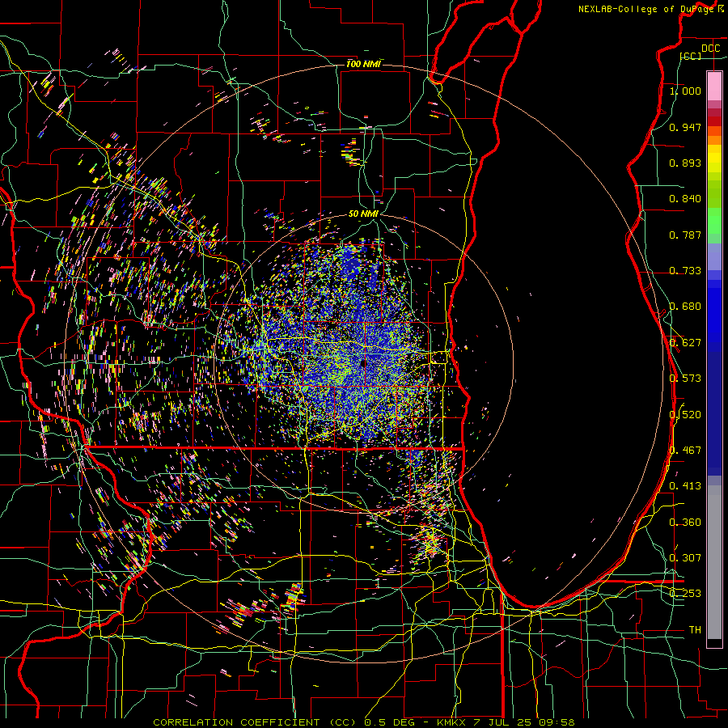Click the gray segment of color bar
This screenshot has height=728, width=728.
click(x=714, y=562)
